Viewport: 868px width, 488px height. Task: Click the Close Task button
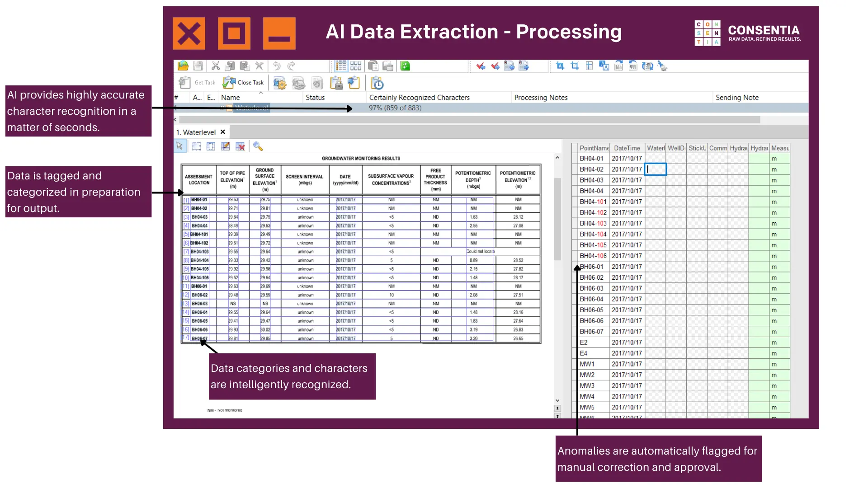point(244,83)
